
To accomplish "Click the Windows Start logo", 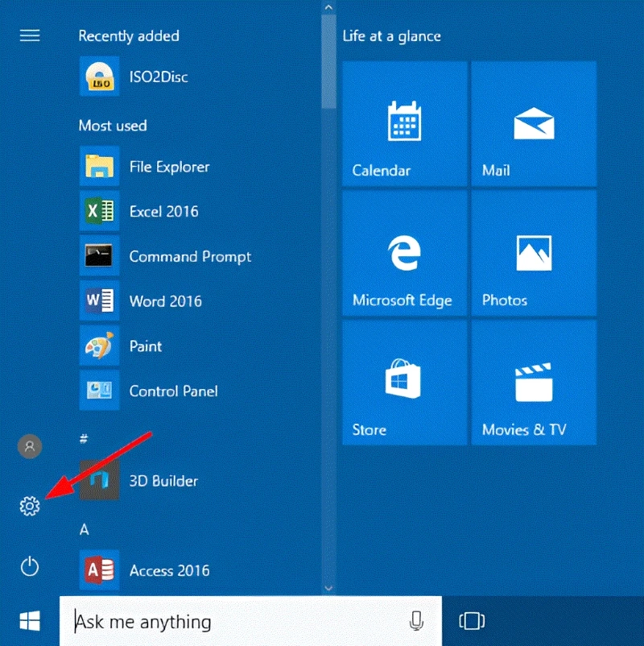I will (x=30, y=621).
